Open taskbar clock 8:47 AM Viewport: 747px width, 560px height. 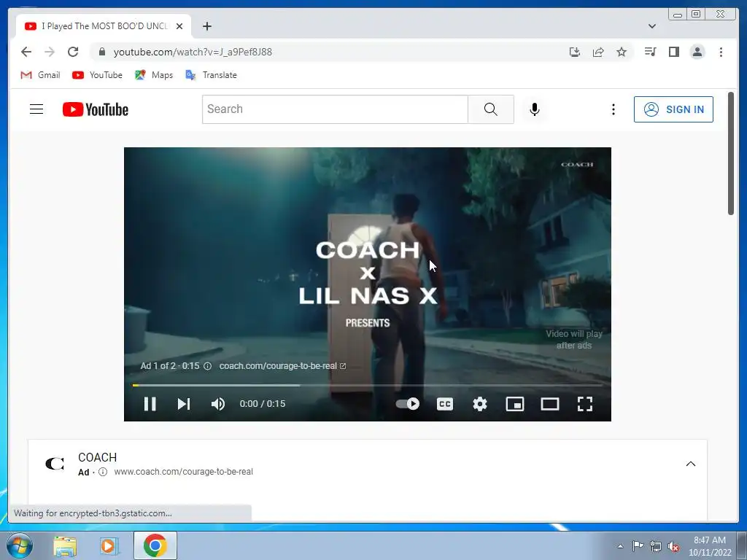click(709, 546)
